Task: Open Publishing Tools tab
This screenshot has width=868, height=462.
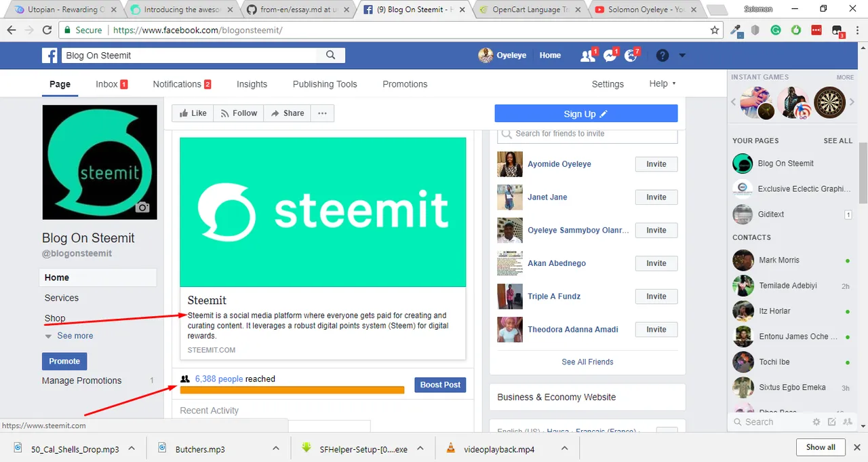Action: [x=325, y=84]
